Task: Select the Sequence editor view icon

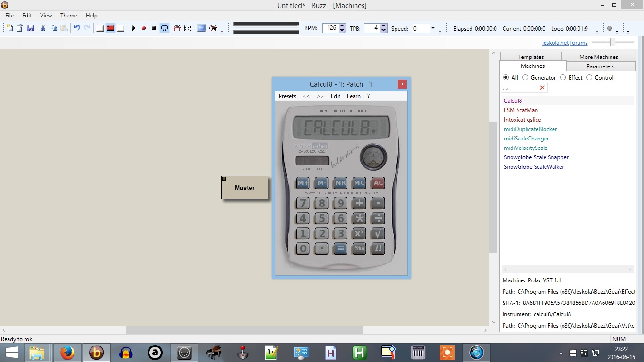Action: (x=120, y=28)
